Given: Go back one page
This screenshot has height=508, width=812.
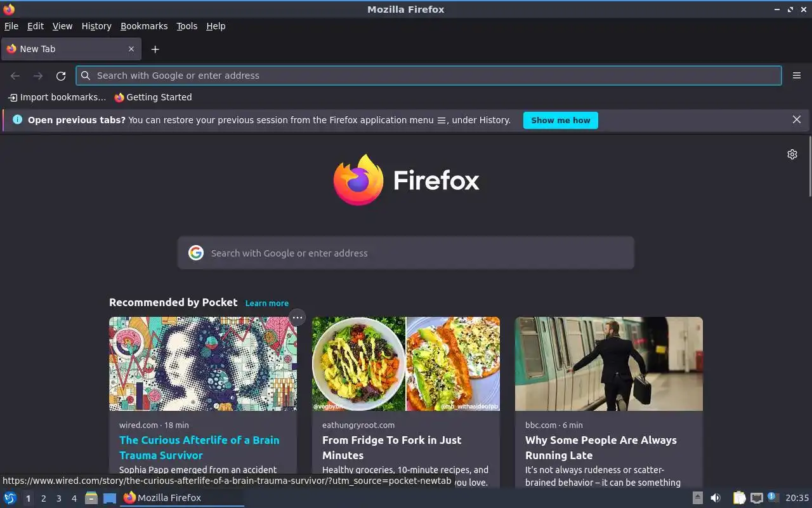Looking at the screenshot, I should click(15, 76).
